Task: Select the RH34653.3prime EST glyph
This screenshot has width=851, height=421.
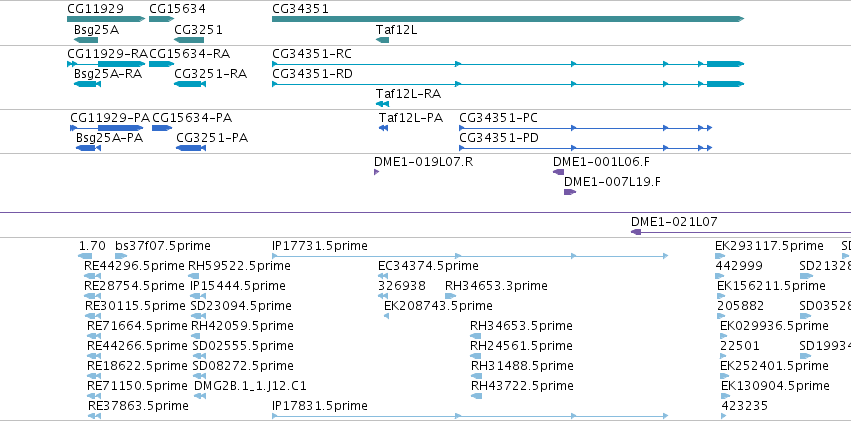Action: 450,296
